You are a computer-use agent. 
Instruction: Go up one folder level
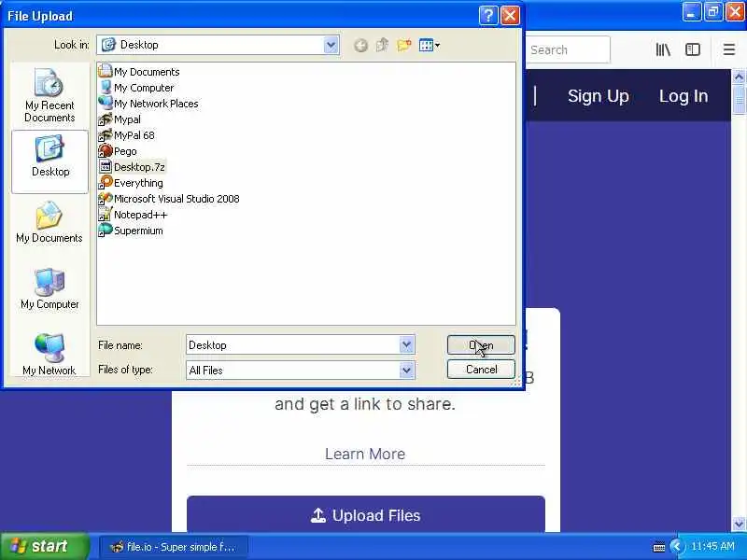pyautogui.click(x=382, y=45)
